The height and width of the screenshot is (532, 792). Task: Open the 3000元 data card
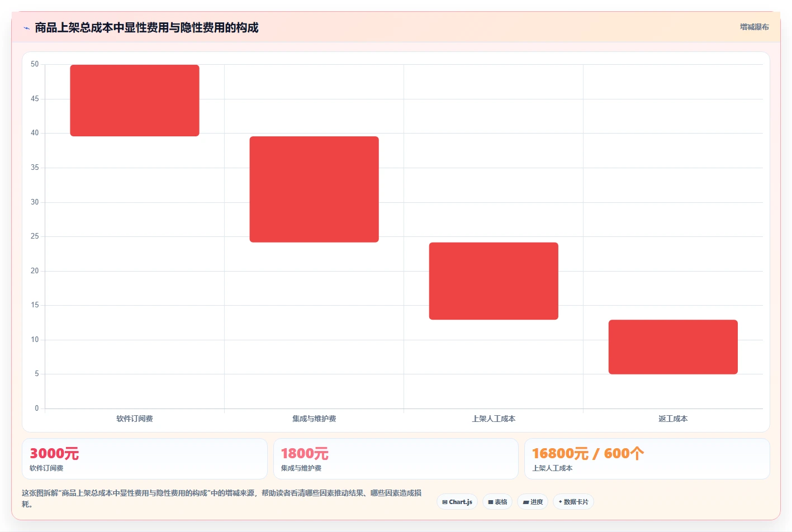coord(145,459)
